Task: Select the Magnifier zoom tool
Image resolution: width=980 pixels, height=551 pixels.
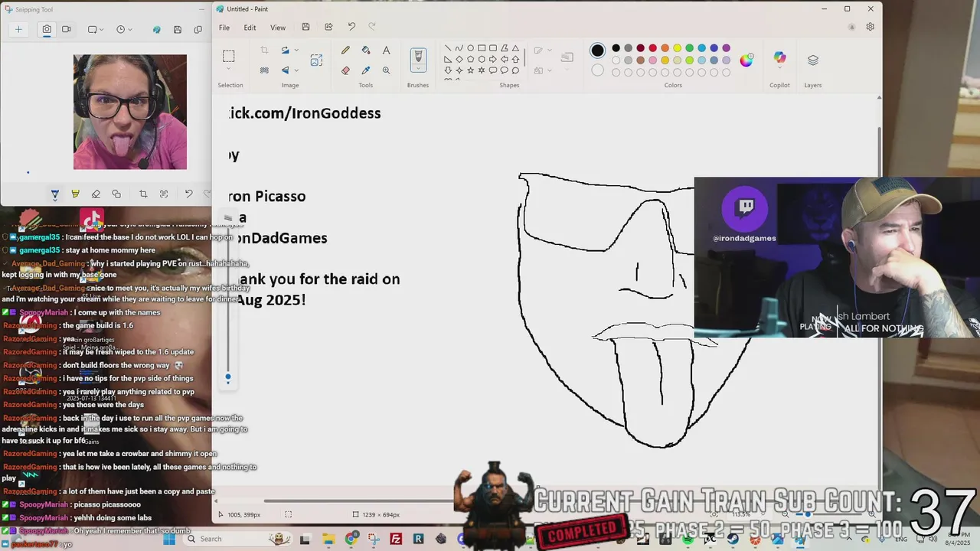Action: click(386, 70)
